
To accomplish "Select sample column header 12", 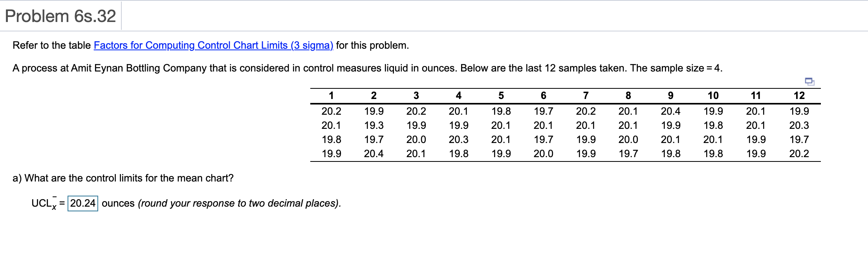I will 799,95.
